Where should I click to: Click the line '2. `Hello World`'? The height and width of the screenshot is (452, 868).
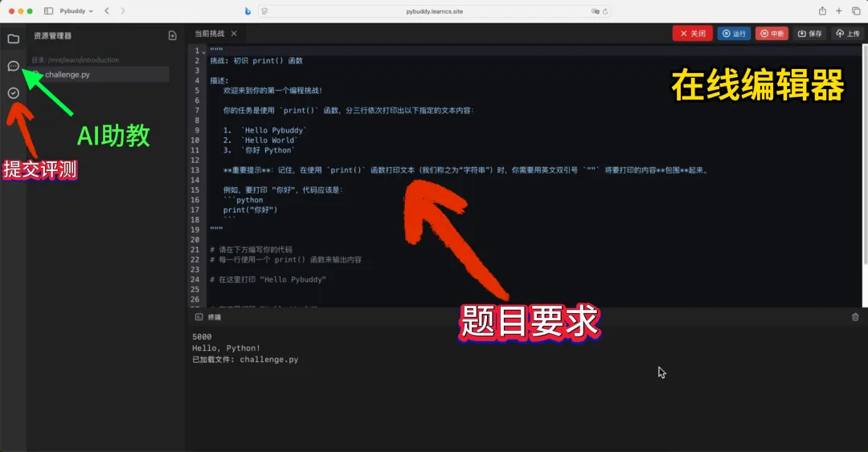point(260,140)
